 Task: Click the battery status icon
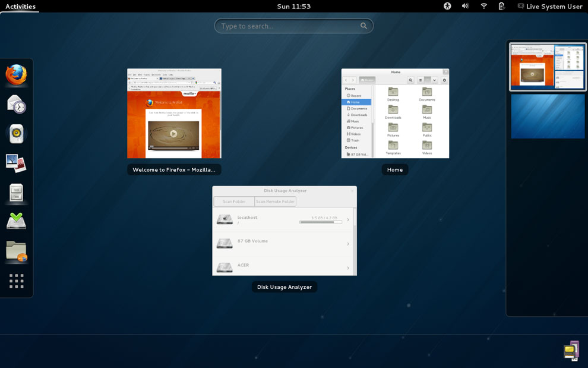tap(501, 6)
